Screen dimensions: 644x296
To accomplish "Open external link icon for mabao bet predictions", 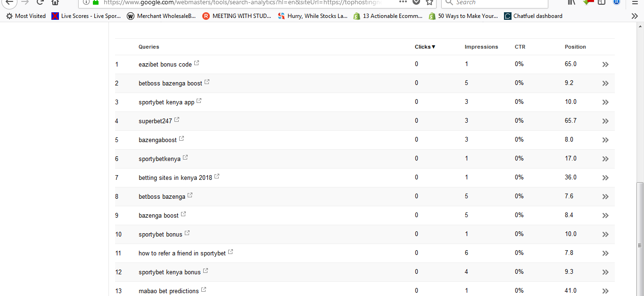I will [x=204, y=290].
